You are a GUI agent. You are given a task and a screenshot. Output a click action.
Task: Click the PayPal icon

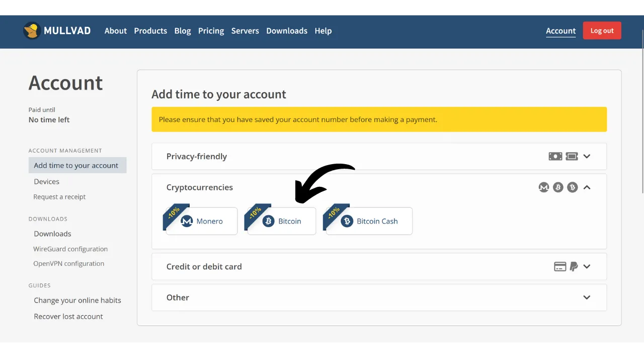pyautogui.click(x=574, y=267)
